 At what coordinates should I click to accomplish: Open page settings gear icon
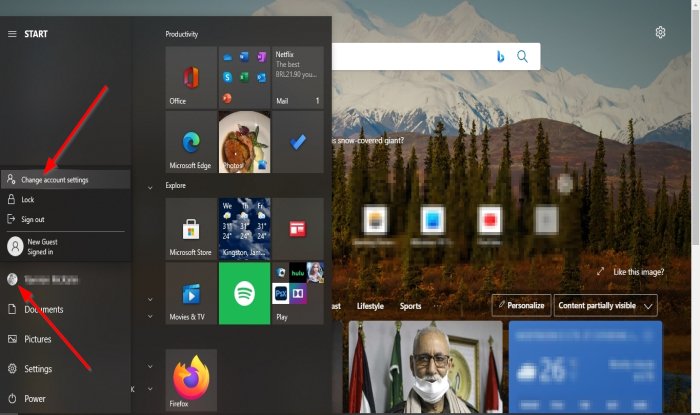click(660, 33)
